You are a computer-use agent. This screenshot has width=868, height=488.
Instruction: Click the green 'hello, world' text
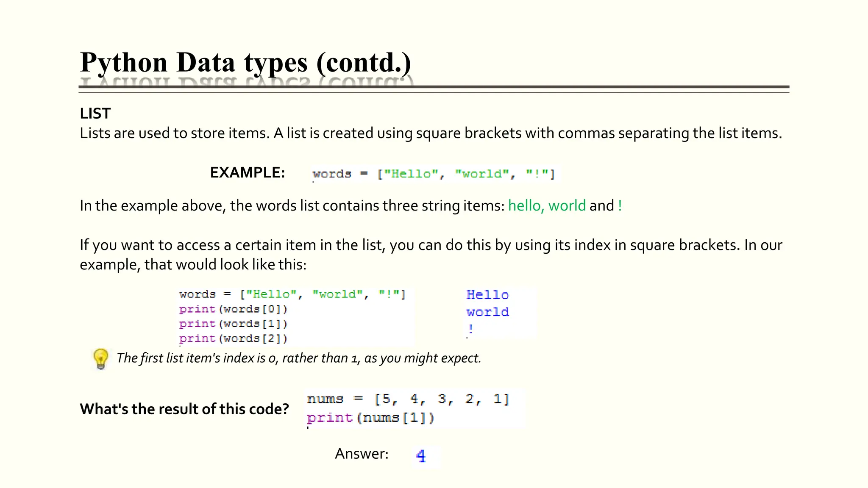coord(547,206)
